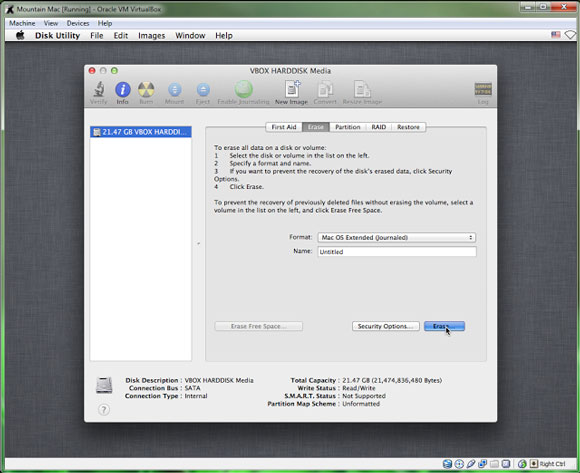Open the Info toolbar icon
Screen dimensions: 580x473
(123, 89)
